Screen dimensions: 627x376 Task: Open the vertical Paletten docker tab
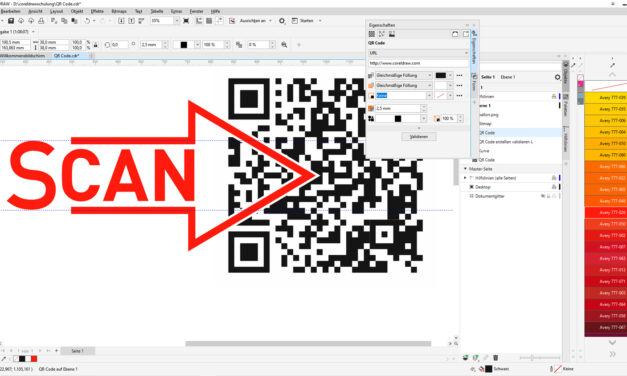pos(565,105)
